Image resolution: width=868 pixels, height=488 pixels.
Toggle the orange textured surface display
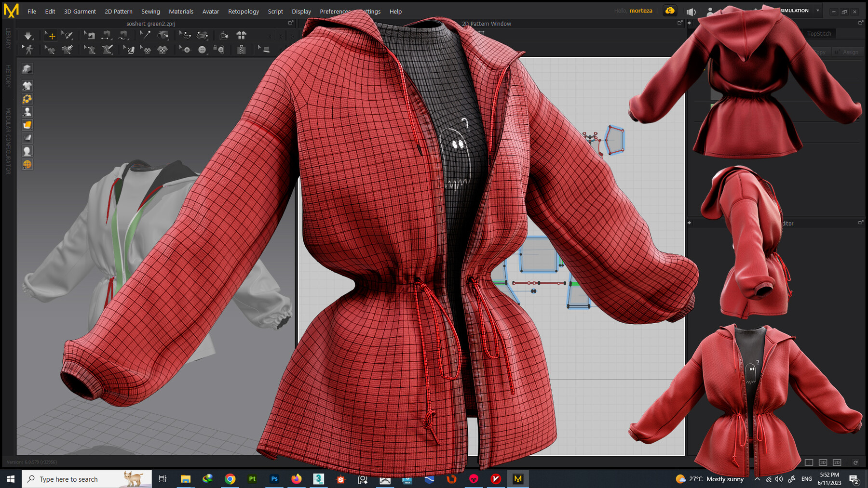click(27, 125)
